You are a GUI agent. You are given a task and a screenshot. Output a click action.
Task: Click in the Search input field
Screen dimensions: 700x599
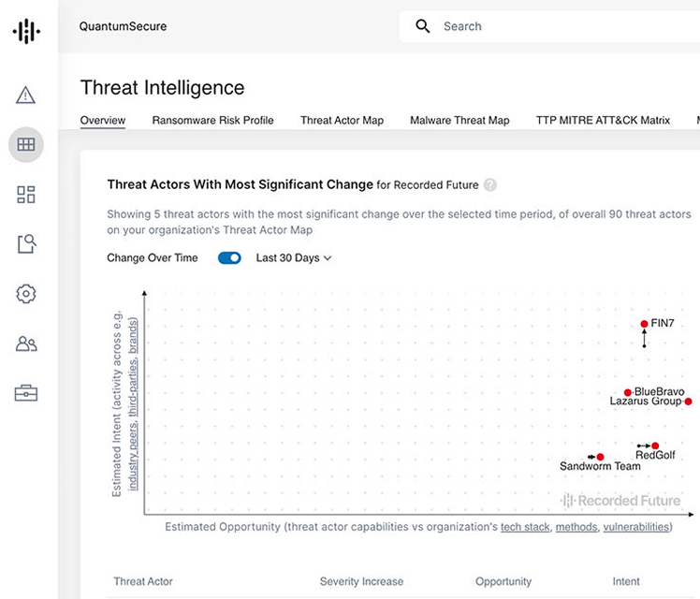561,26
